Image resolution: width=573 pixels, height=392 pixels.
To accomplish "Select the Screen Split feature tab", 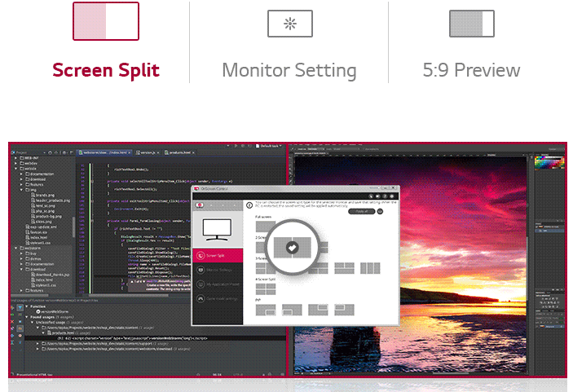I will point(106,70).
